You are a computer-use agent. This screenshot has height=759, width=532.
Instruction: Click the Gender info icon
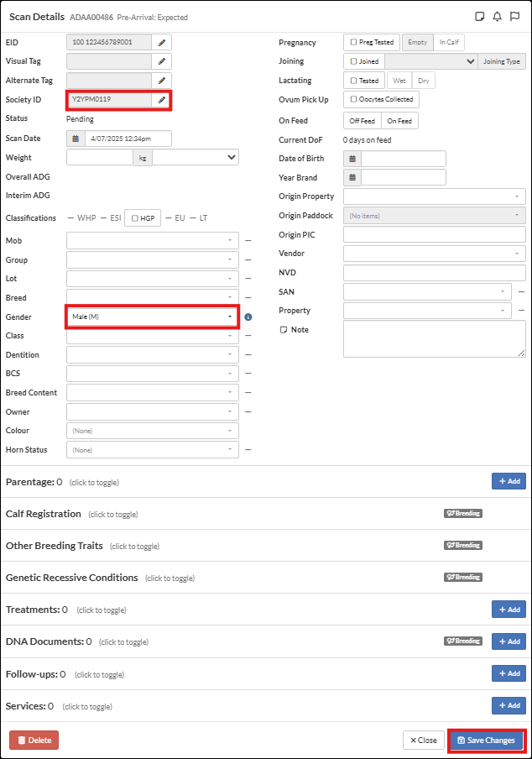pos(248,317)
